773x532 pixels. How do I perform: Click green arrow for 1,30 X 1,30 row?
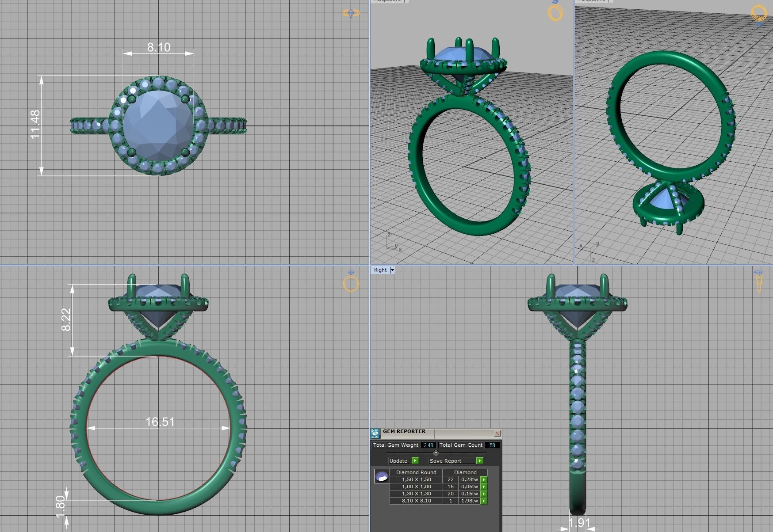click(484, 494)
